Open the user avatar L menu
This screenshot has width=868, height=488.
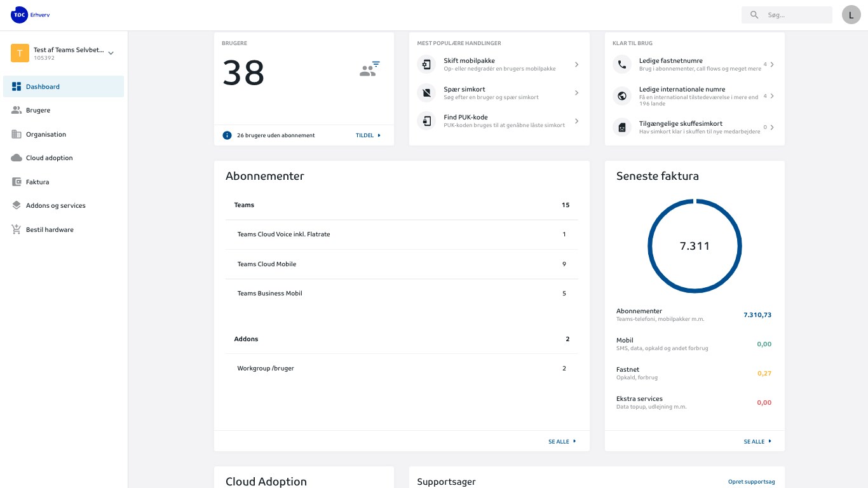pos(851,15)
